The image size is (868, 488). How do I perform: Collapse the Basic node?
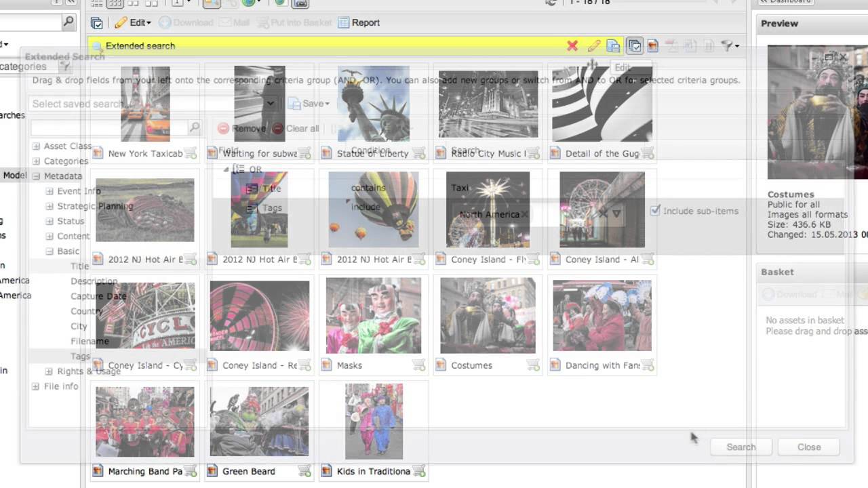click(x=50, y=251)
